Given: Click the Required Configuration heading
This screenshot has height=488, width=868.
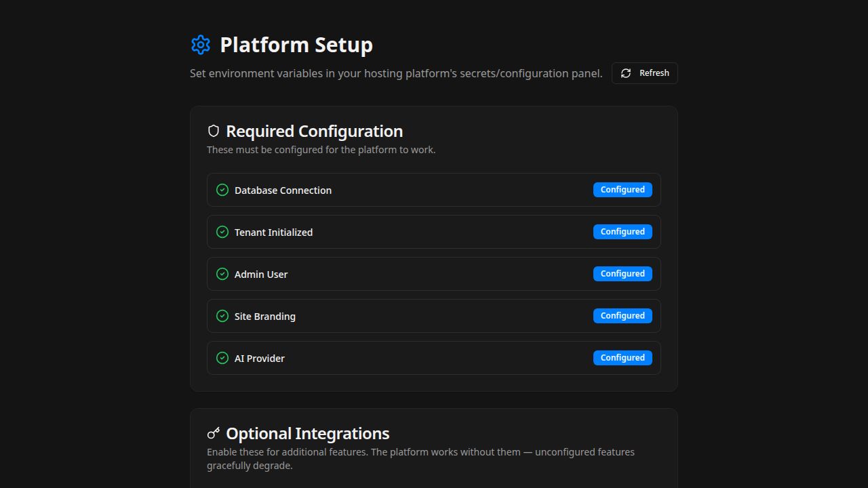Looking at the screenshot, I should pyautogui.click(x=315, y=131).
